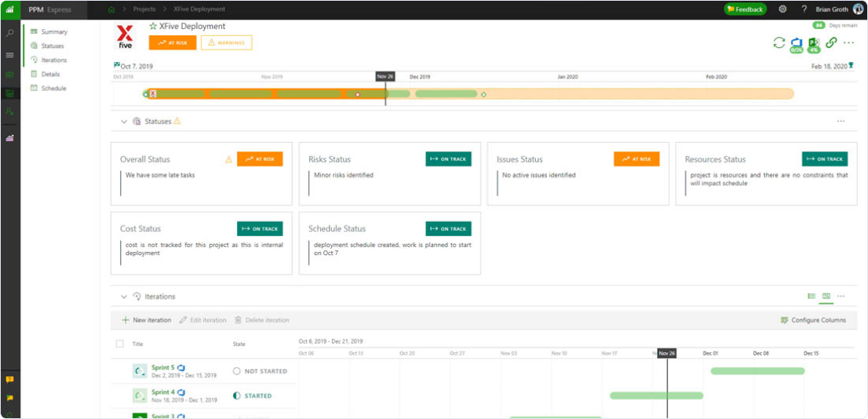This screenshot has width=868, height=419.
Task: Open the resources person icon in left rail
Action: click(x=9, y=111)
